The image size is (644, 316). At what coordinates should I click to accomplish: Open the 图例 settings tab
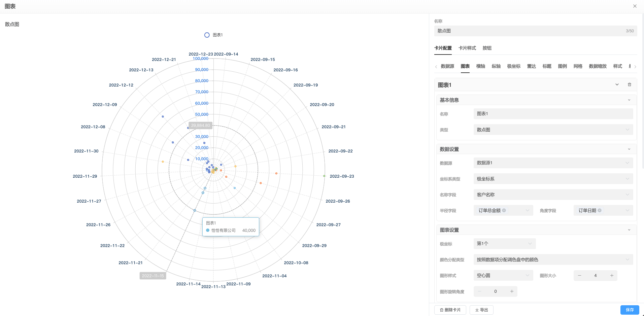[562, 66]
